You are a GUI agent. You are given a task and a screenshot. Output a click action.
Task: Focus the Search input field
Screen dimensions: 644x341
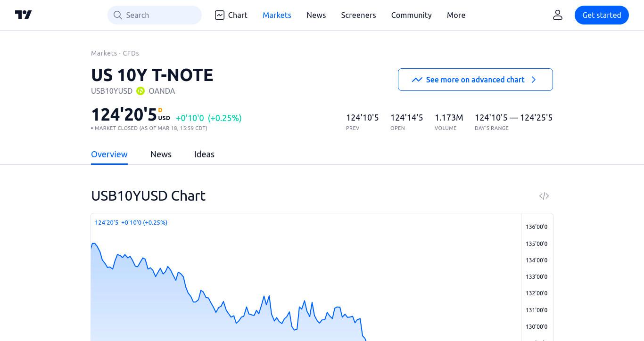coord(155,15)
